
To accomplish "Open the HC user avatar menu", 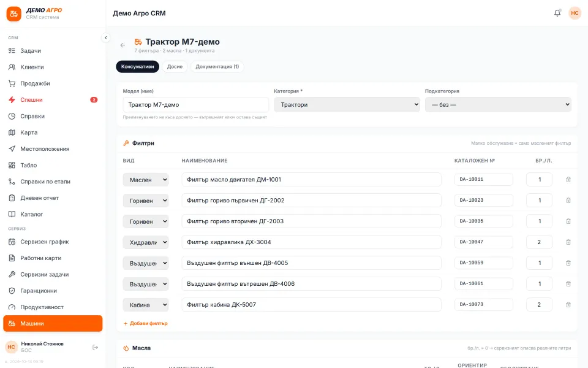I will click(575, 13).
